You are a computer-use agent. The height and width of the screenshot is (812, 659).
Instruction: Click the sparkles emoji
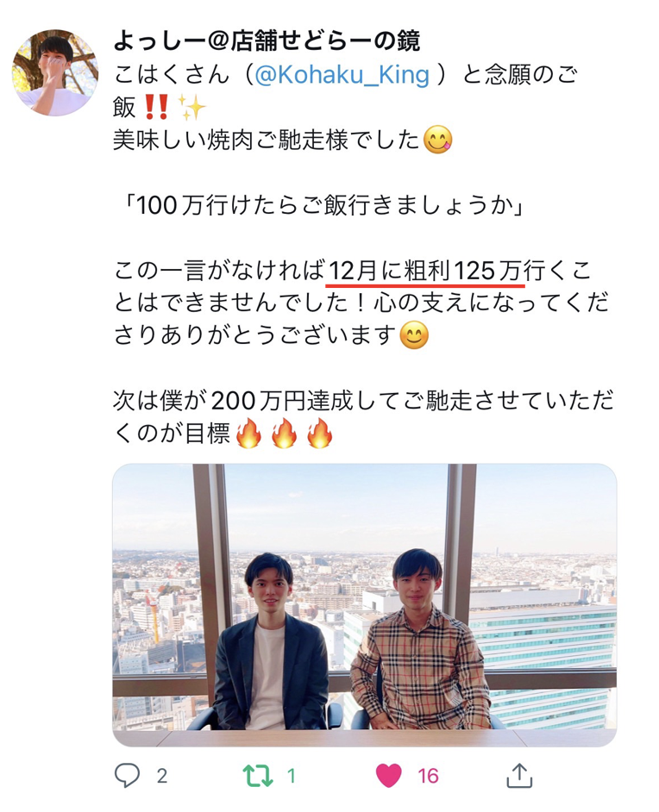[x=191, y=107]
